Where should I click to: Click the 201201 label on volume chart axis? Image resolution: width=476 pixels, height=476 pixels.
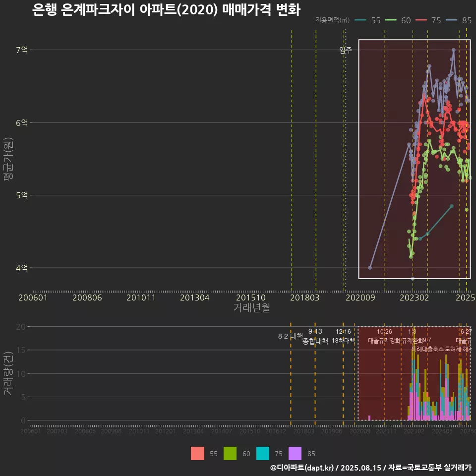tap(166, 431)
